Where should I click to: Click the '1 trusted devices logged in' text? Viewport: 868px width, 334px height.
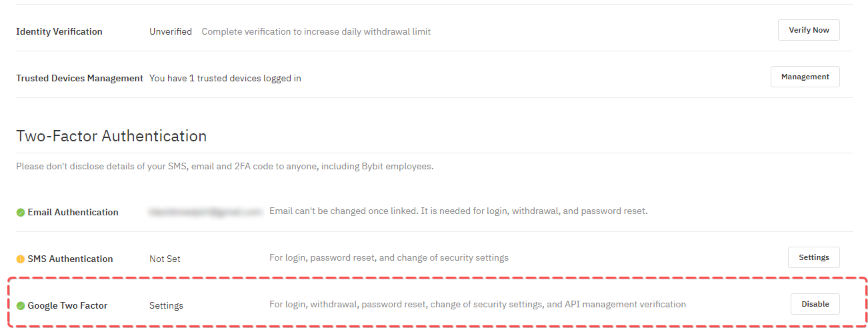tap(225, 78)
